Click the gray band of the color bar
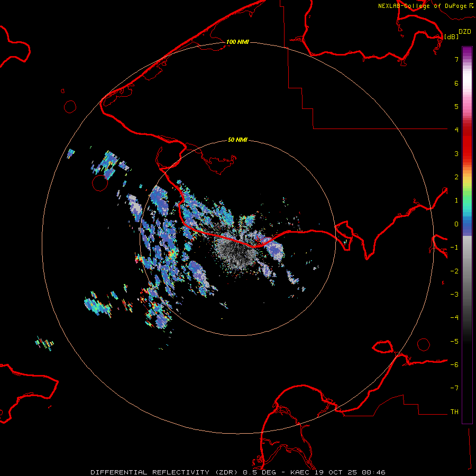 click(467, 267)
